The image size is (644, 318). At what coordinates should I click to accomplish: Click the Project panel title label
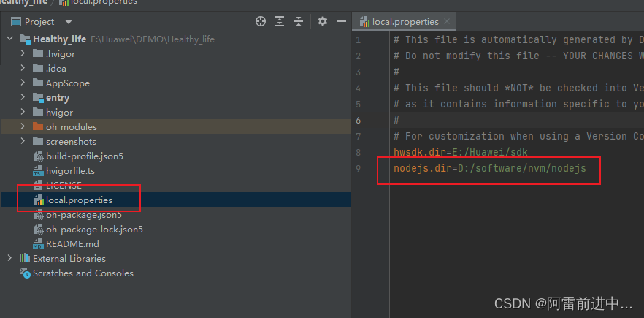(x=39, y=22)
